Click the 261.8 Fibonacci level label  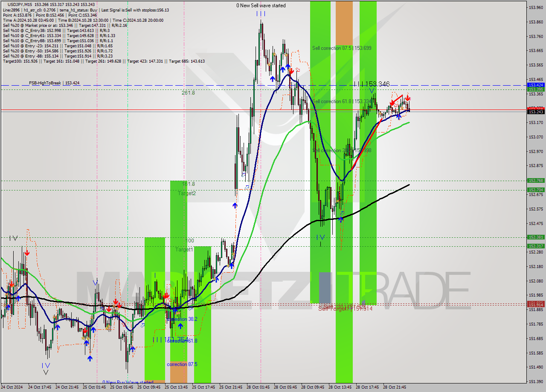click(x=188, y=92)
